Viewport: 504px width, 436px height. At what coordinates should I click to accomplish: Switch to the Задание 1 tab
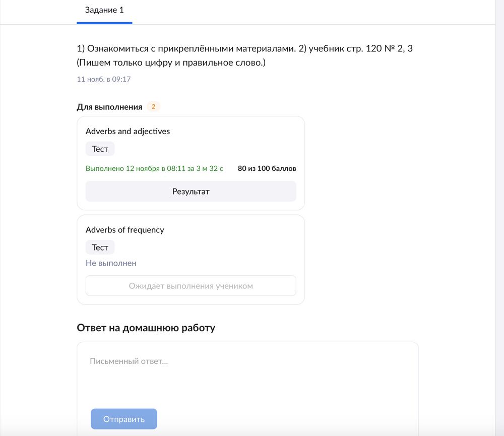(104, 9)
